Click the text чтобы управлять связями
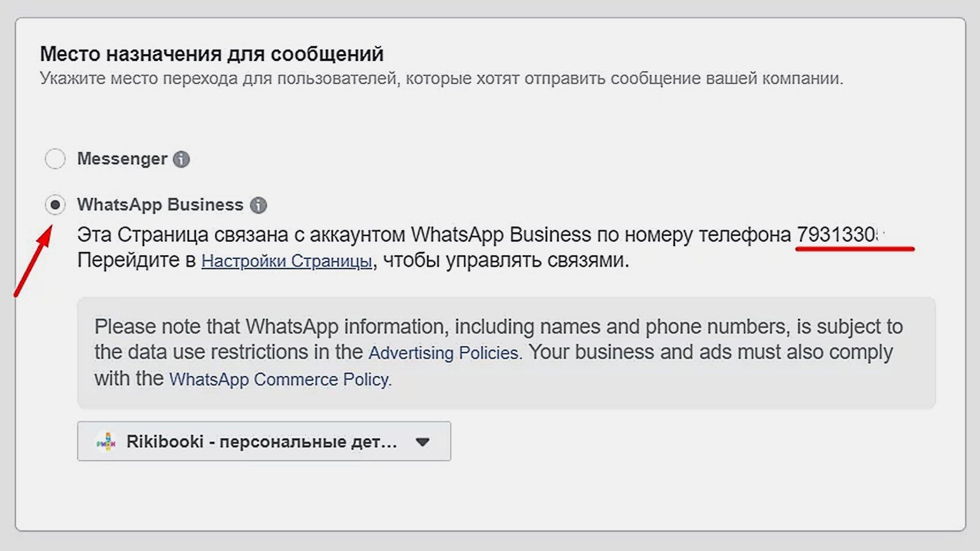 (505, 260)
